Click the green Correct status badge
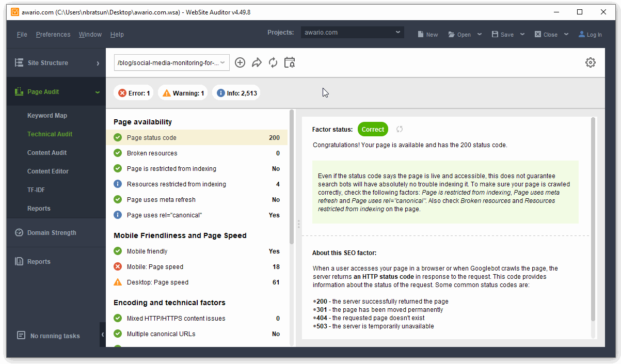 tap(373, 130)
